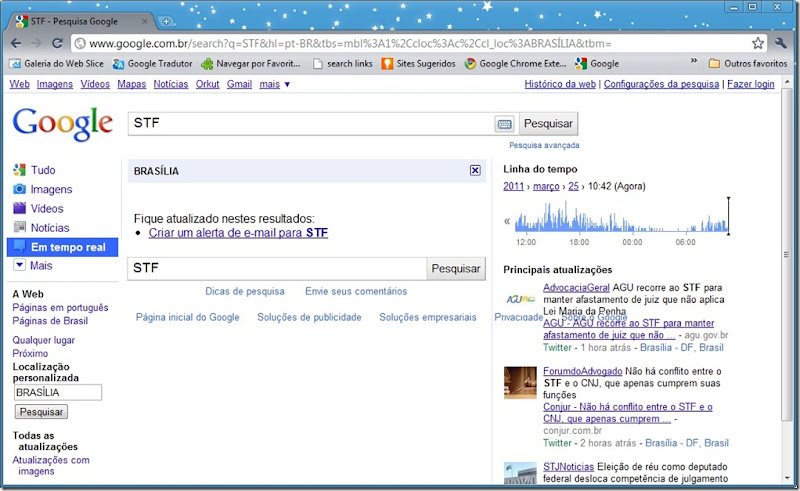
Task: Click the browser forward arrow
Action: click(36, 43)
